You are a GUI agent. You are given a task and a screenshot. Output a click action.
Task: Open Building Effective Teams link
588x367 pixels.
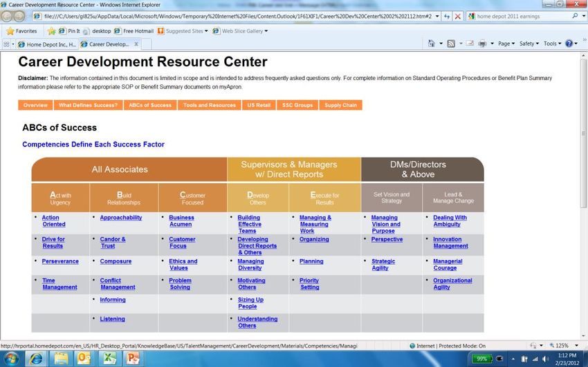pyautogui.click(x=249, y=224)
